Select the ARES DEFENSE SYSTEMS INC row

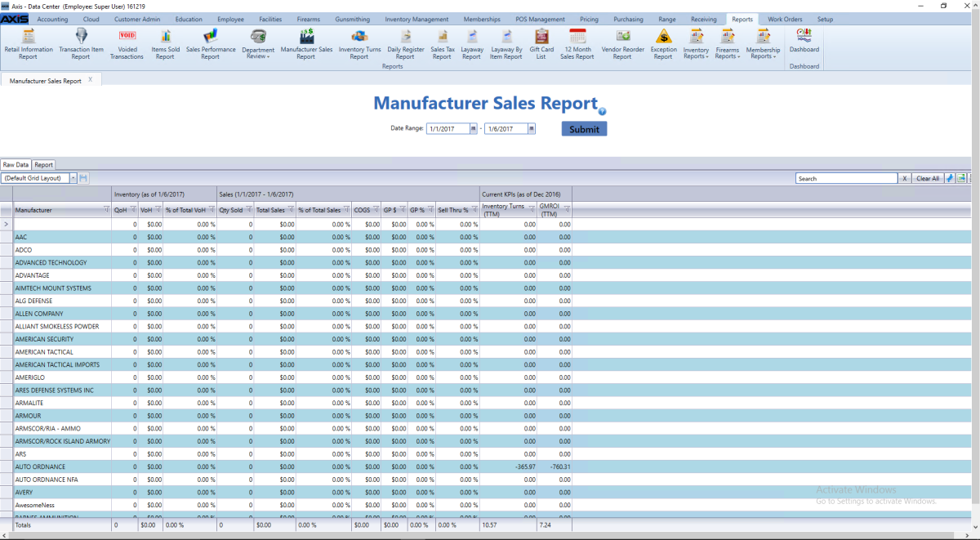[286, 390]
